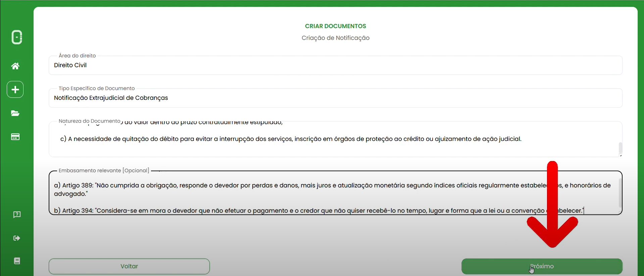644x276 pixels.
Task: Click the Voltar button
Action: click(x=129, y=266)
